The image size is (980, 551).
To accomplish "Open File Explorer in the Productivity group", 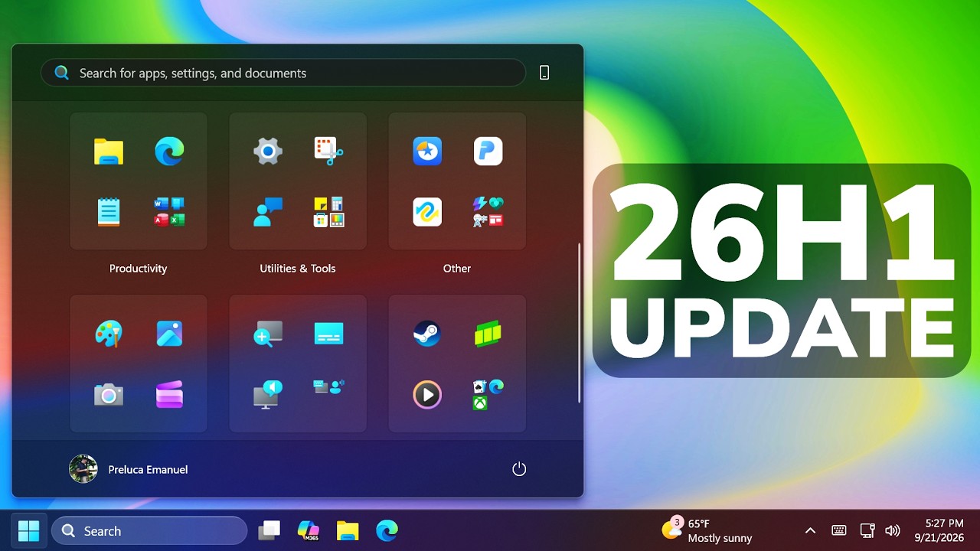I will [109, 151].
